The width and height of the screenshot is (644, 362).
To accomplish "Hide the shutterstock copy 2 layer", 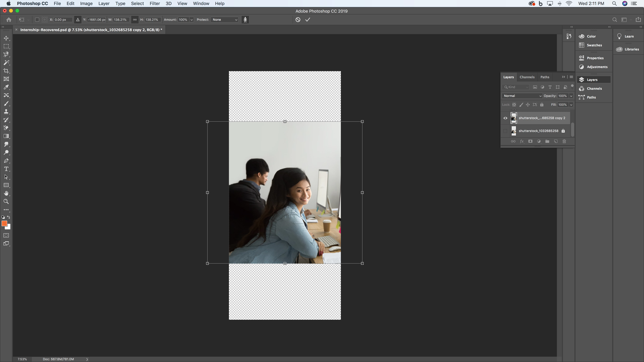I will (505, 118).
